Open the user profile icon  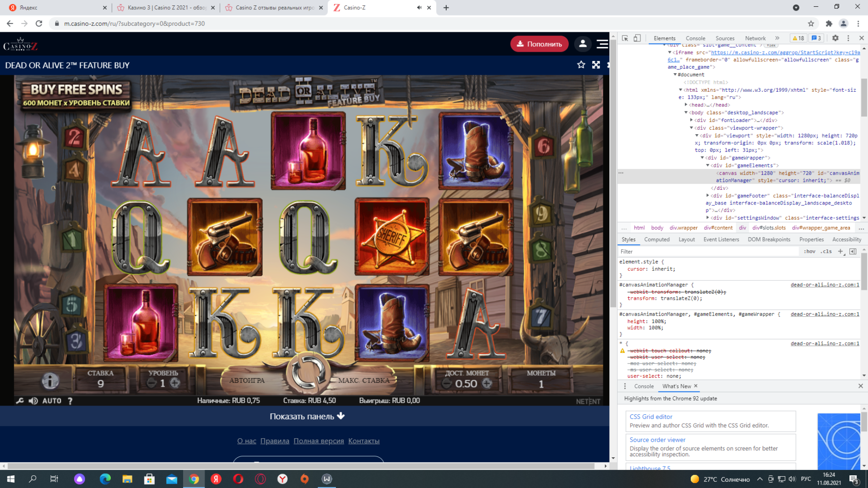(582, 44)
